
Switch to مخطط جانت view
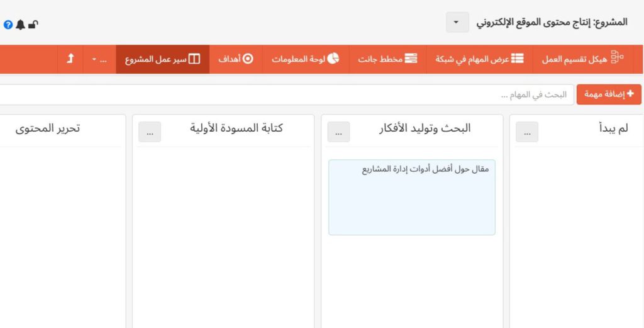[x=387, y=59]
